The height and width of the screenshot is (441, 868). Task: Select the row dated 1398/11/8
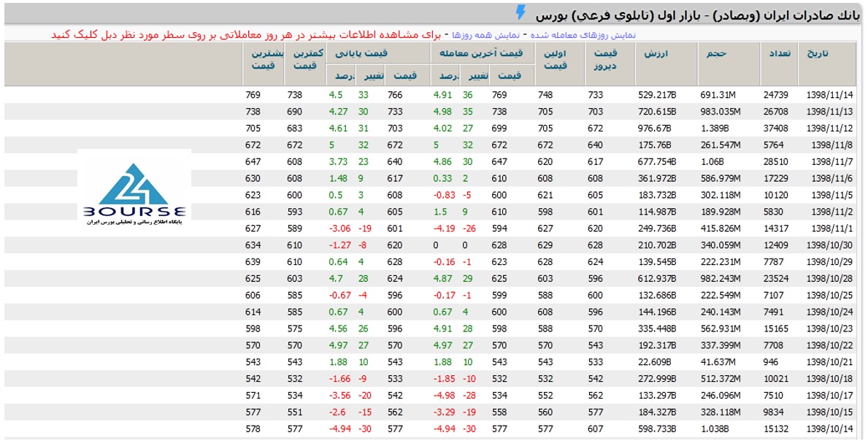point(431,145)
